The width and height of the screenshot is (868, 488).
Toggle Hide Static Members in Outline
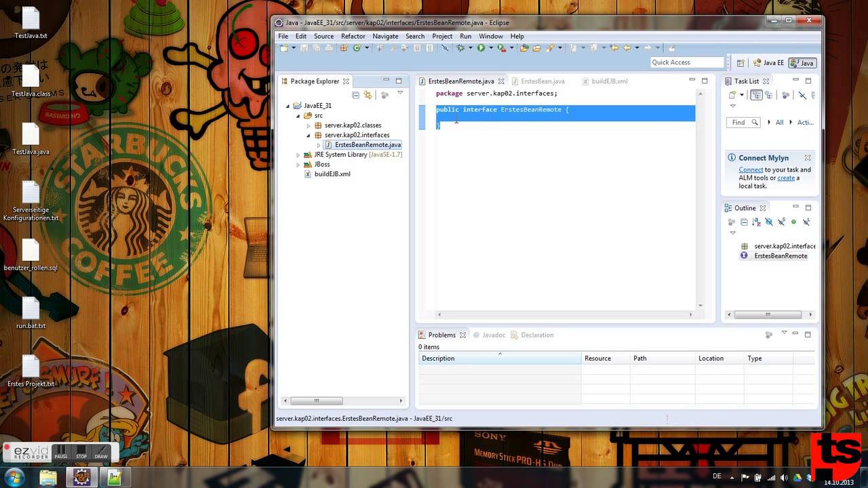(x=781, y=222)
